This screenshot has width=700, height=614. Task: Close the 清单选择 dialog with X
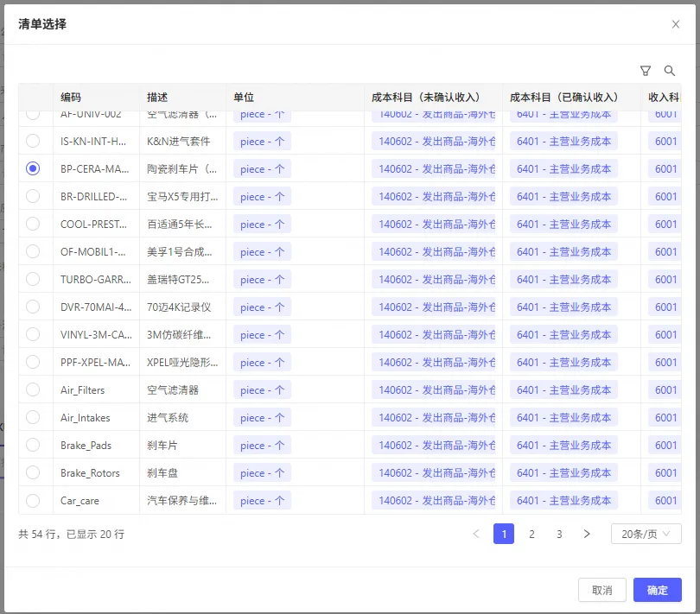coord(676,24)
